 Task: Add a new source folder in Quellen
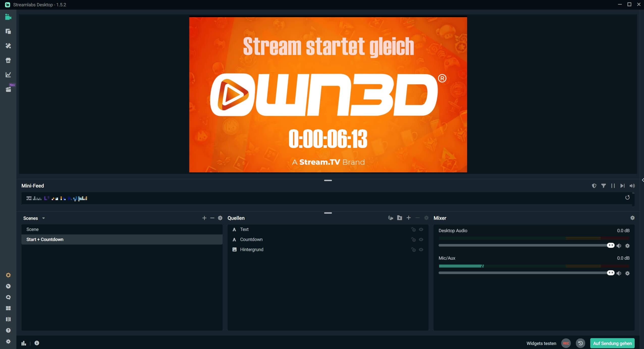399,218
